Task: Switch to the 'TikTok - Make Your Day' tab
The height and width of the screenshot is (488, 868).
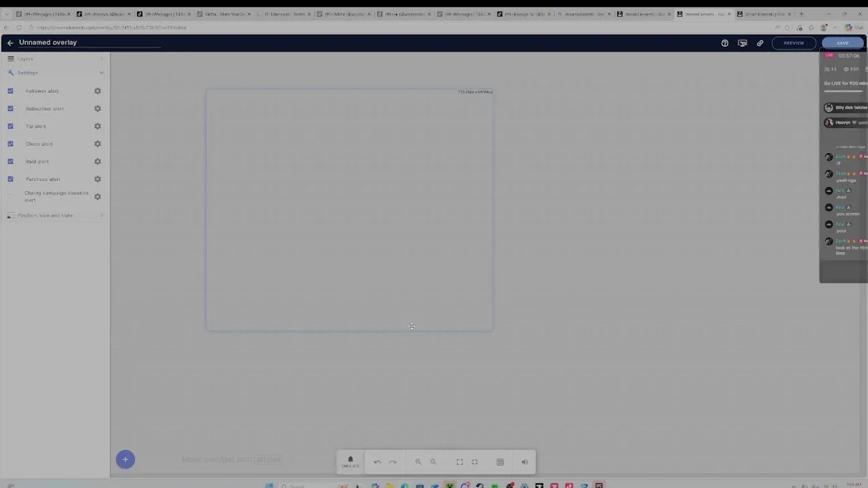Action: pyautogui.click(x=224, y=14)
